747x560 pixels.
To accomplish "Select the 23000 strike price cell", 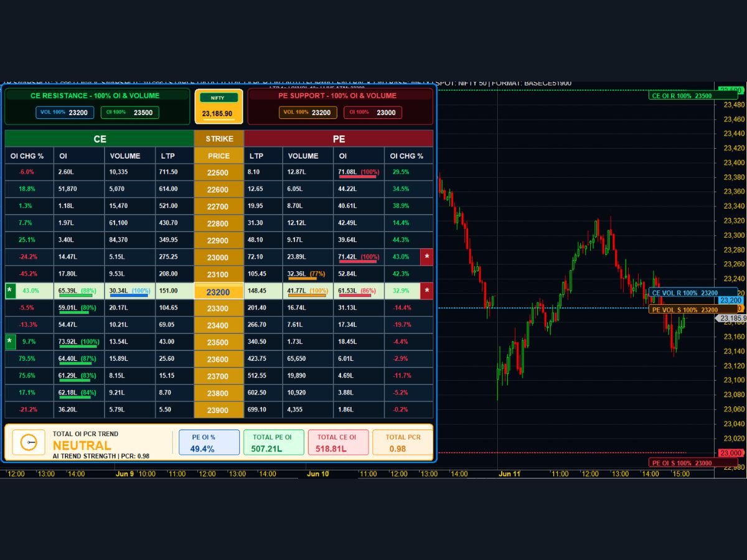I will point(218,257).
